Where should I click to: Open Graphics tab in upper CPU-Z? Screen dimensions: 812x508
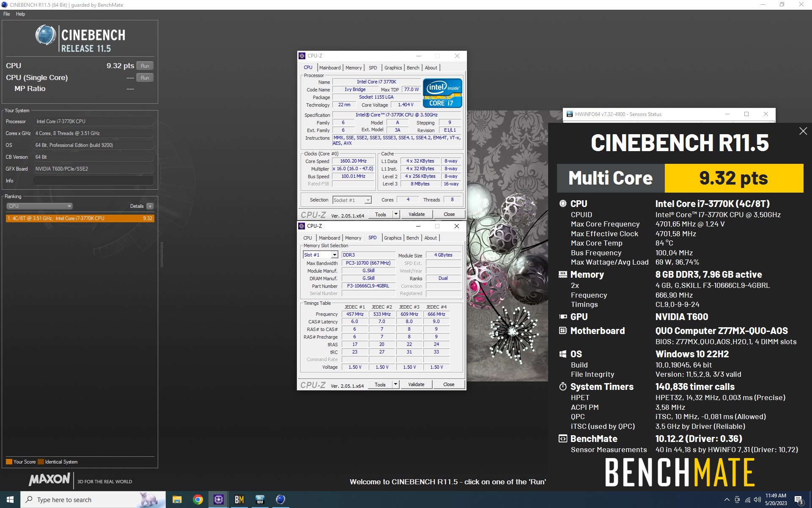tap(393, 68)
